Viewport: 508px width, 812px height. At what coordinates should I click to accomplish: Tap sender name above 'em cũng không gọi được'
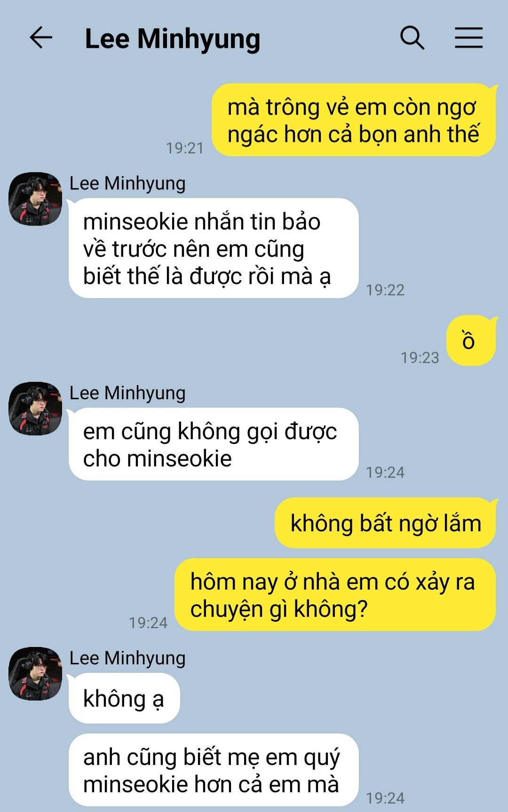pos(127,393)
